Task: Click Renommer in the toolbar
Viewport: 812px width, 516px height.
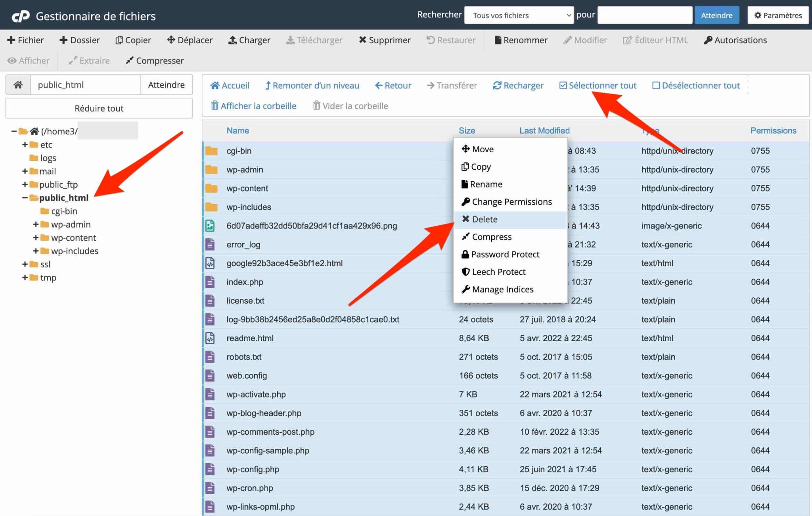Action: tap(521, 40)
